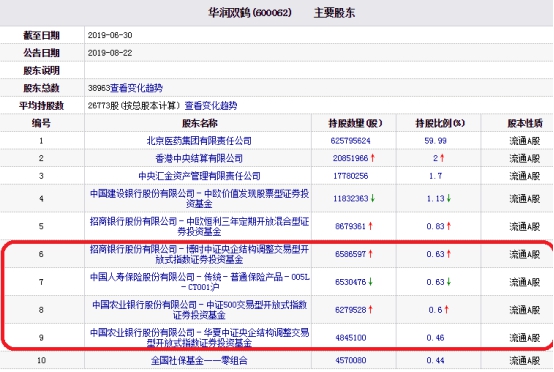This screenshot has width=554, height=372.
Task: Click 流通A股 in row 1
Action: point(525,141)
